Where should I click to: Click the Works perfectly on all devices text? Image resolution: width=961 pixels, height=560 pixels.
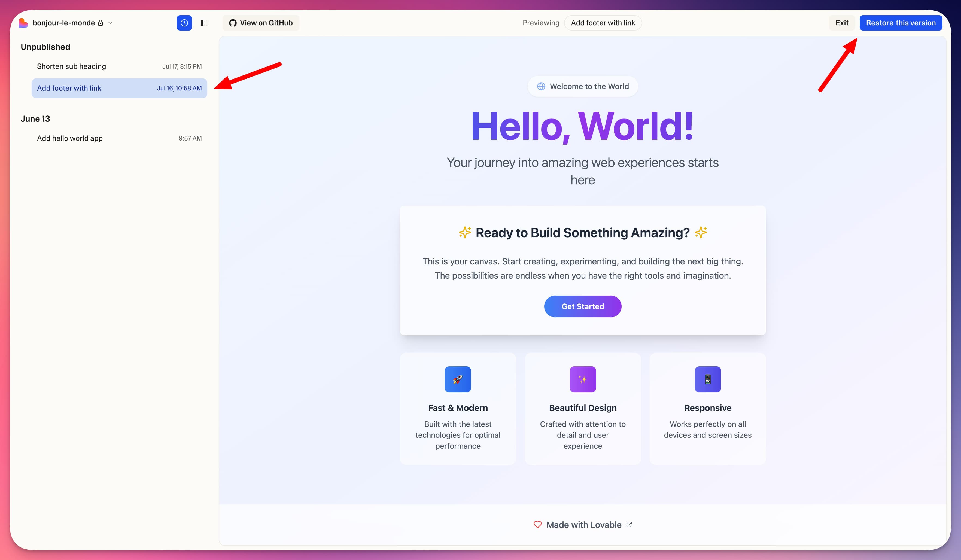pos(708,430)
